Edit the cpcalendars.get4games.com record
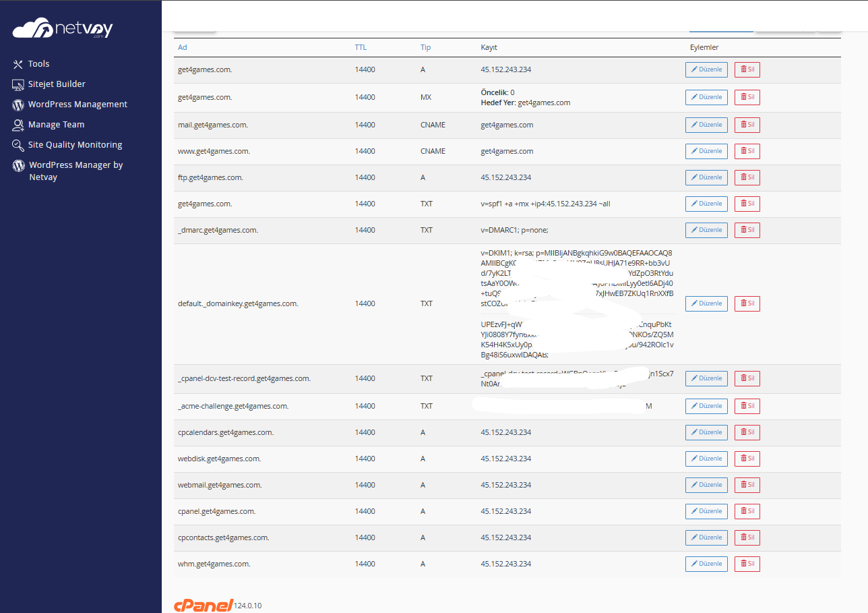The height and width of the screenshot is (613, 868). (x=706, y=432)
